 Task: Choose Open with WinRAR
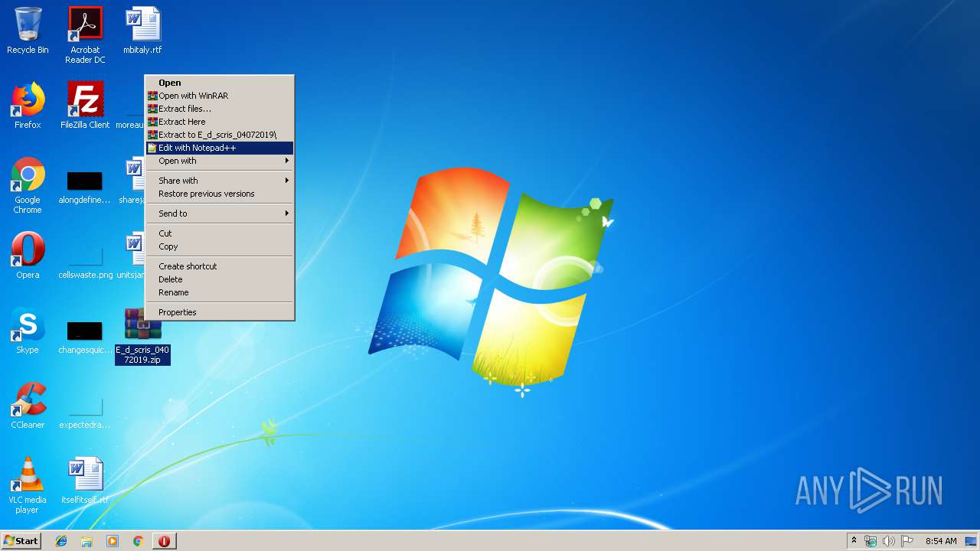(220, 96)
